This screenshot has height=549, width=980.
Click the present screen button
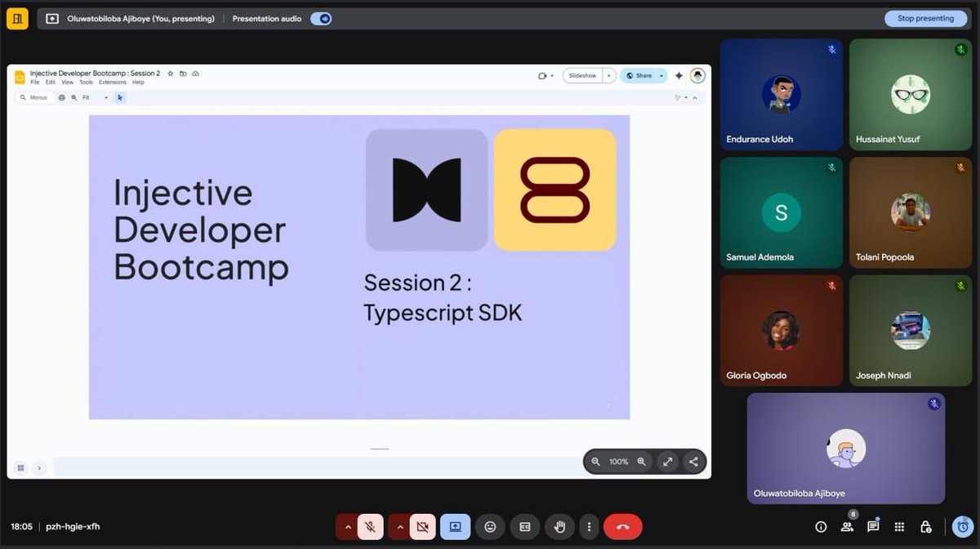click(x=455, y=527)
